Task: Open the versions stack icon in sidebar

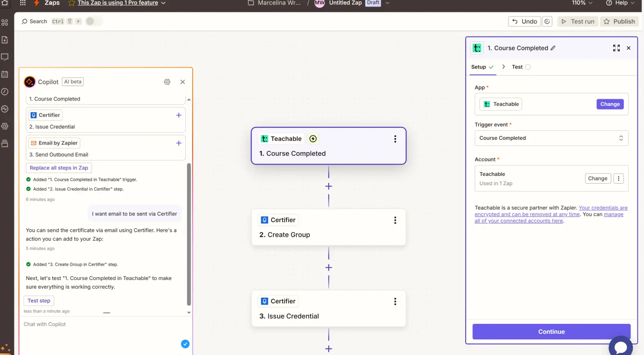Action: [x=5, y=143]
